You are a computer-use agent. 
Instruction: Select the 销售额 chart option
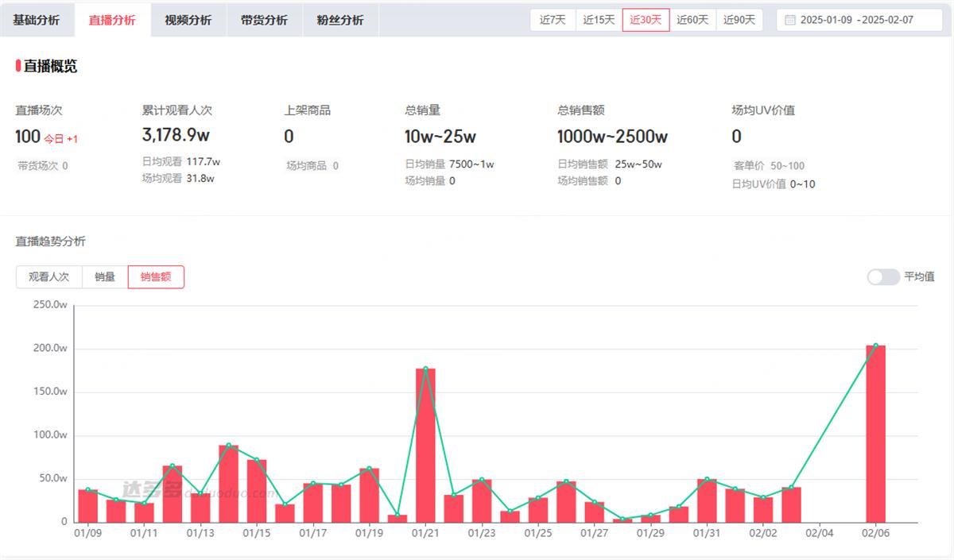[x=156, y=276]
